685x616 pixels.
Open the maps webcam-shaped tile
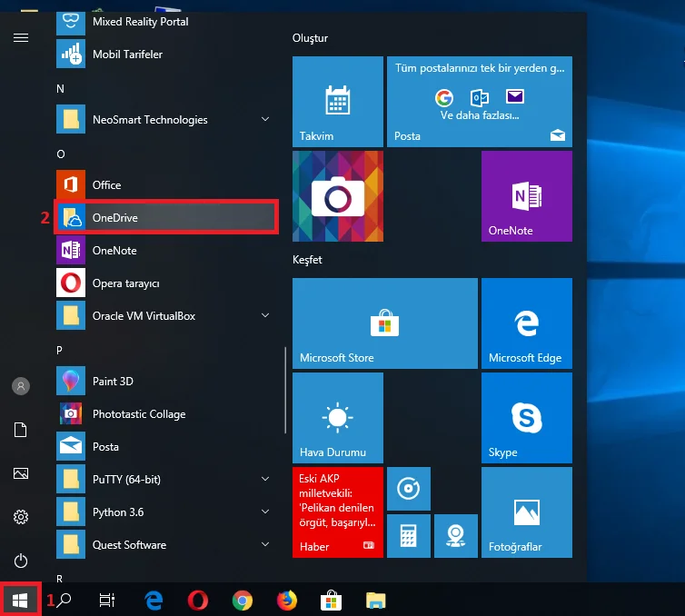[x=456, y=536]
